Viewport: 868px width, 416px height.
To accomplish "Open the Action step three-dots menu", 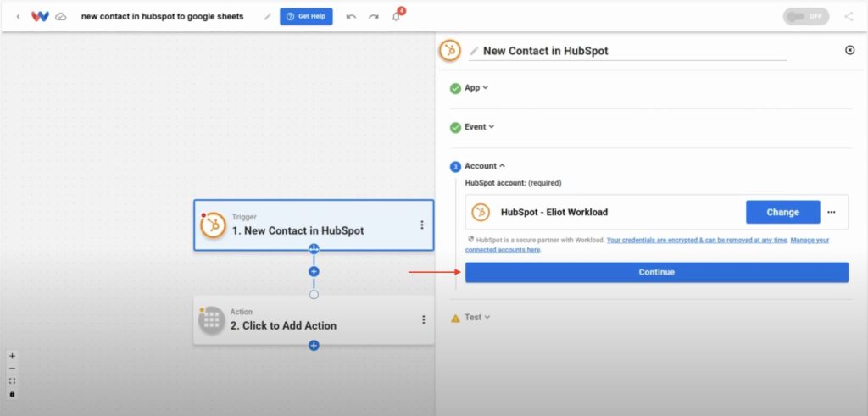I will 424,319.
